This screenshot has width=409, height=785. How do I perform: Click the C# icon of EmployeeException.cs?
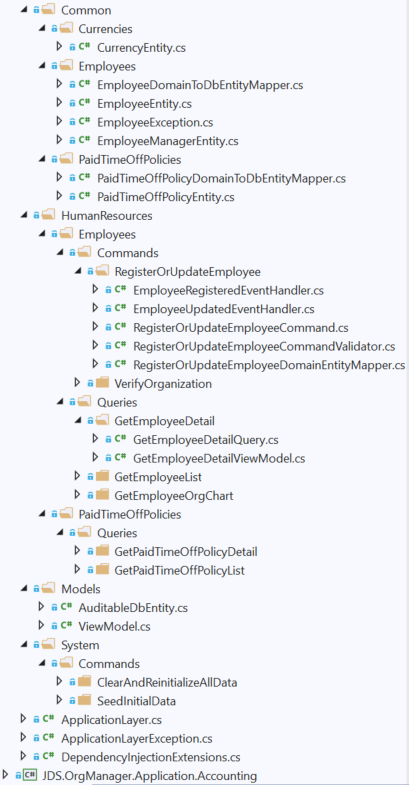pos(84,122)
